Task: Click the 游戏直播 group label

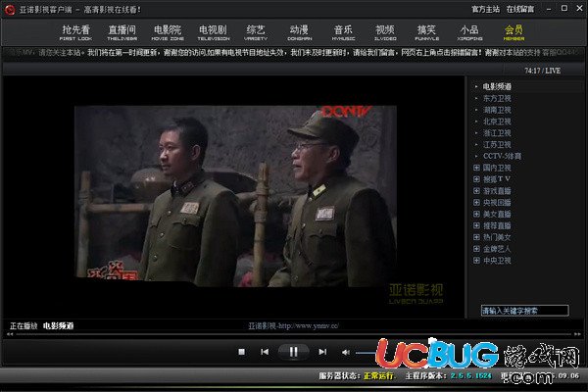Action: [x=497, y=191]
